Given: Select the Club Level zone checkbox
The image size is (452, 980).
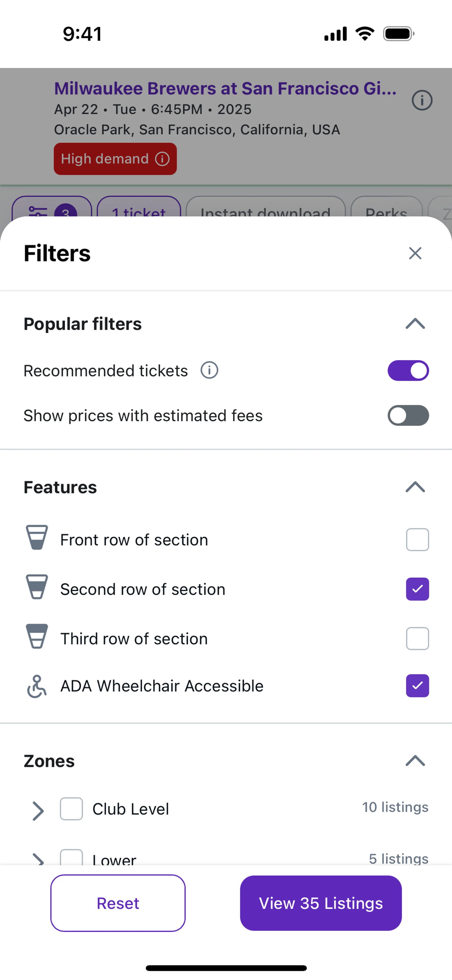Looking at the screenshot, I should pyautogui.click(x=71, y=809).
